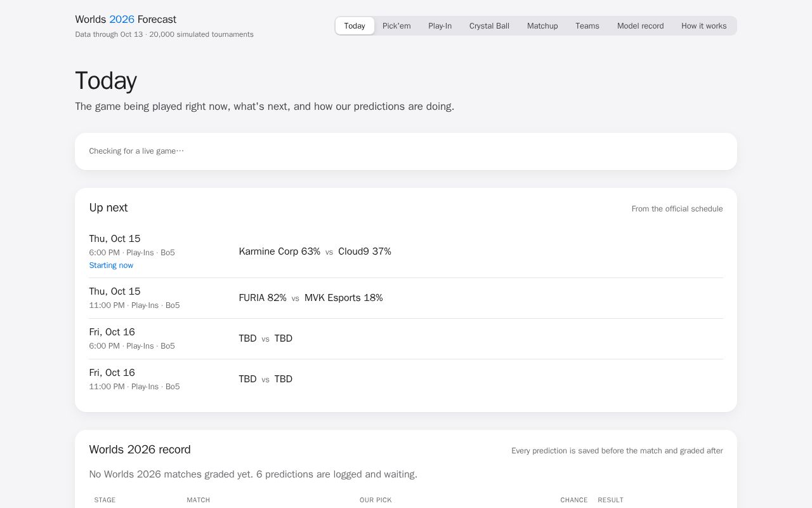Image resolution: width=812 pixels, height=508 pixels.
Task: Select the Crystal Ball tab
Action: coord(489,26)
